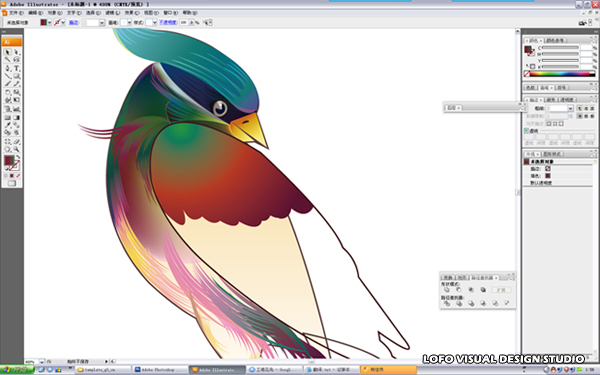
Task: Open fill color dropdown in control bar
Action: 49,23
